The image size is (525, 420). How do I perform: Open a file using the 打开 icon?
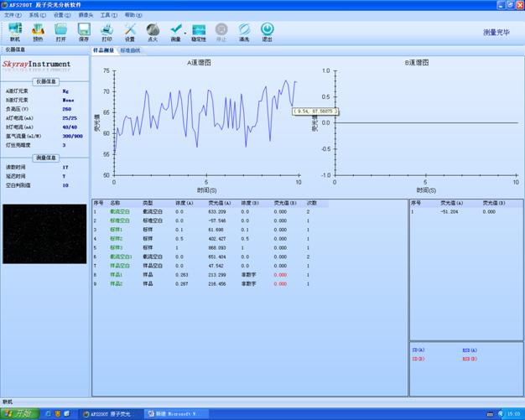[60, 32]
